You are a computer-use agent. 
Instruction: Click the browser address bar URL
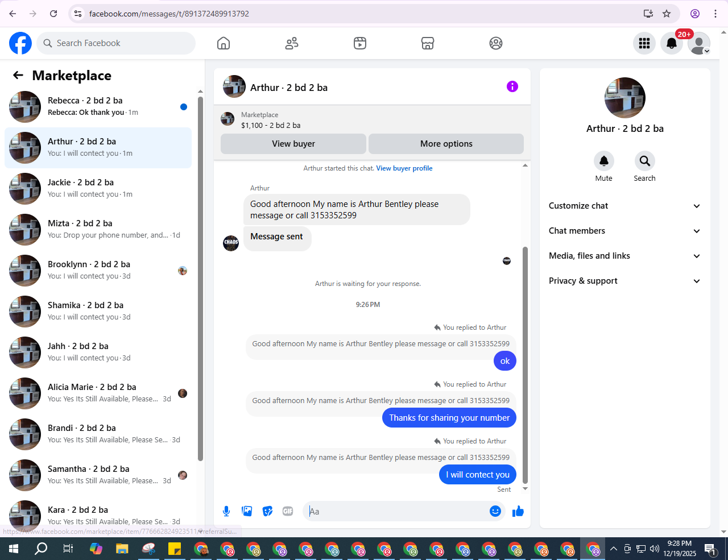coord(169,14)
